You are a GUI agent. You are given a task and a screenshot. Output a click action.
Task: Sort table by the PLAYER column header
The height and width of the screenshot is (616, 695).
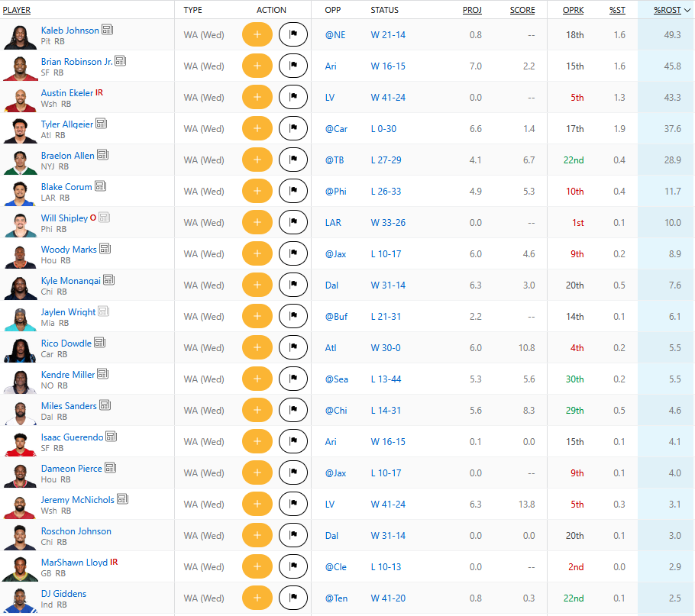(x=16, y=10)
